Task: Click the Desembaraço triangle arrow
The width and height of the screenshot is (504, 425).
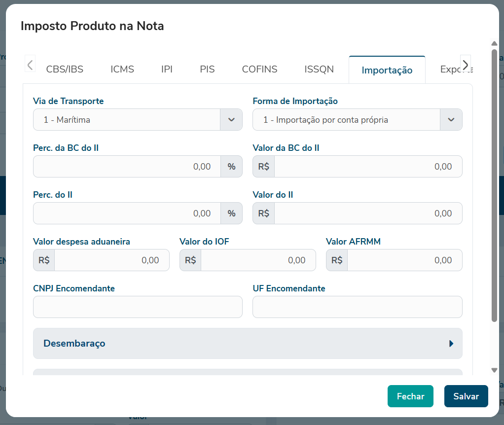Action: point(451,344)
